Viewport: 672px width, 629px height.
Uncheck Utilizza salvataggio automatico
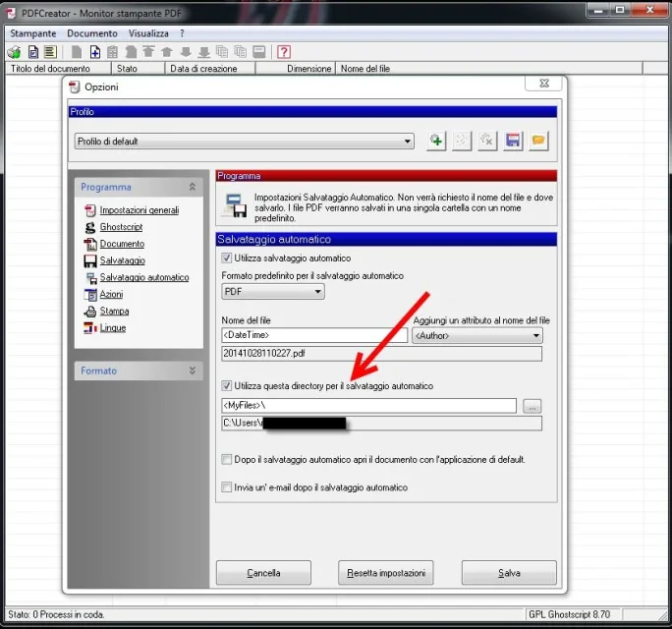pos(228,258)
